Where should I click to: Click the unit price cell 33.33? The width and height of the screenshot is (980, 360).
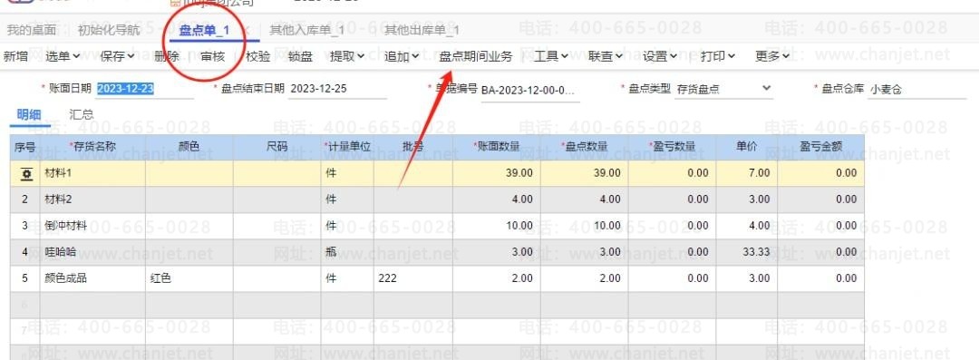tap(747, 252)
